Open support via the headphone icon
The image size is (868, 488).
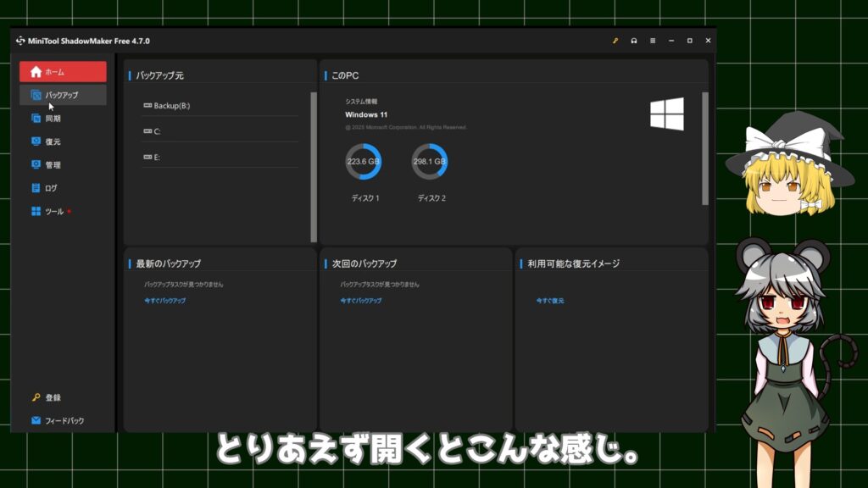634,41
